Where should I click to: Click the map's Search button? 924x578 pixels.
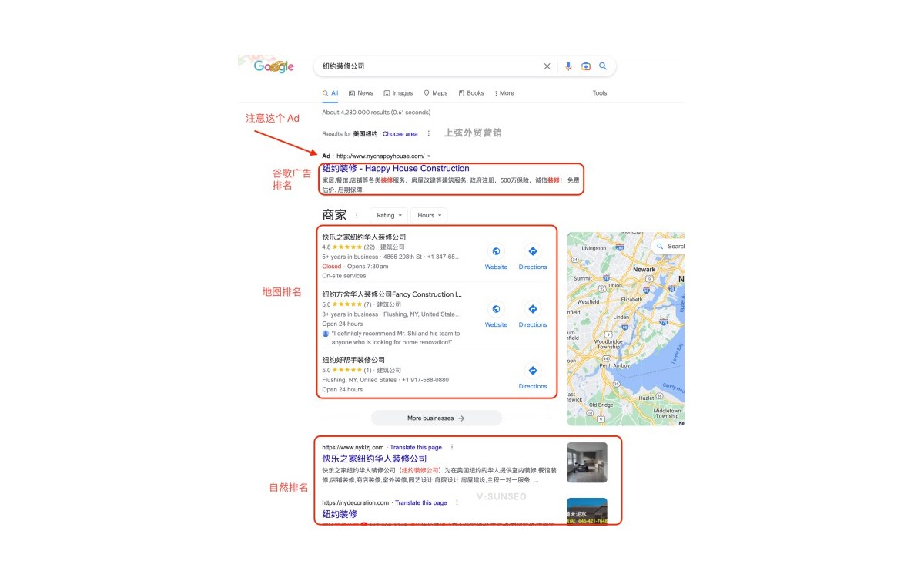pos(668,247)
